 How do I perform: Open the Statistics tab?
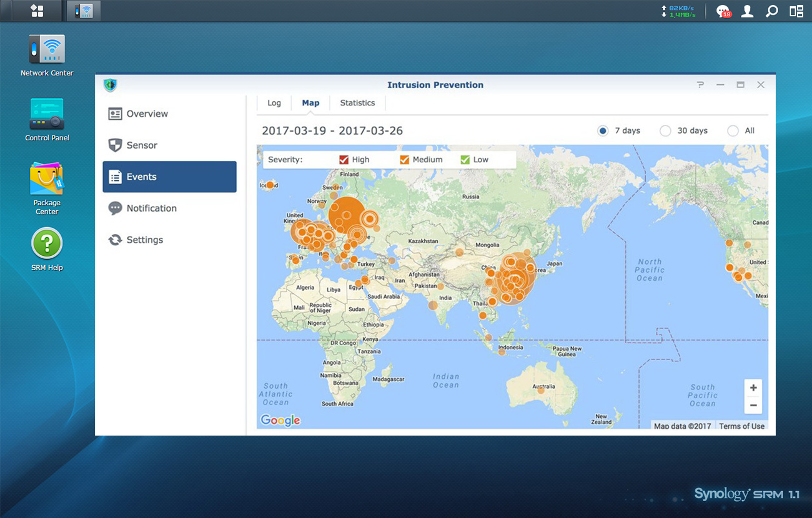[357, 102]
